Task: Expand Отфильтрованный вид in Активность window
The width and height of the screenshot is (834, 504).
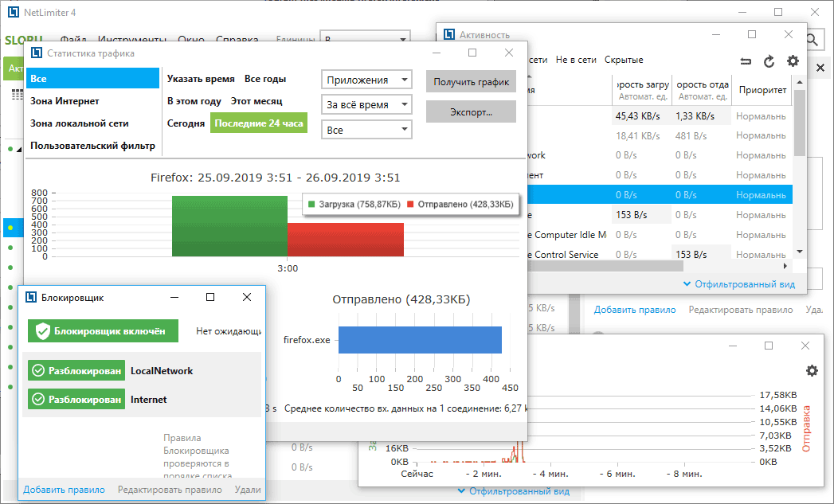Action: pyautogui.click(x=739, y=284)
